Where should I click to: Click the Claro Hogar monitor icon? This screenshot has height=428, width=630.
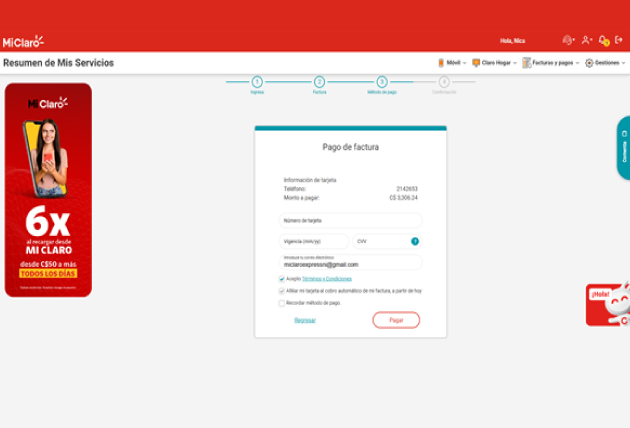pyautogui.click(x=476, y=63)
